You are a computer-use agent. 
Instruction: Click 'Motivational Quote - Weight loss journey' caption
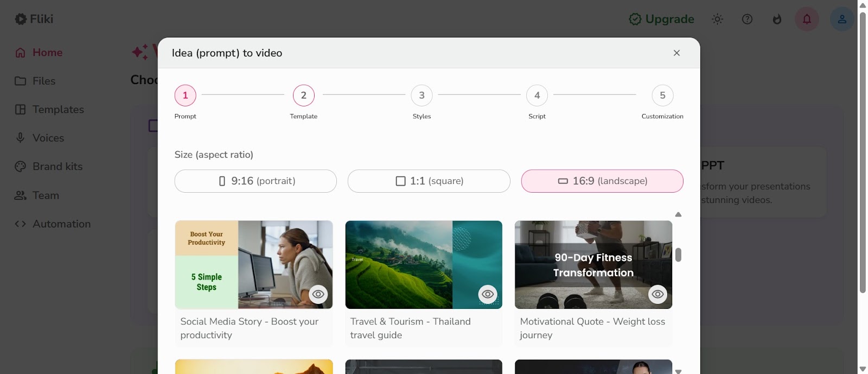tap(592, 328)
